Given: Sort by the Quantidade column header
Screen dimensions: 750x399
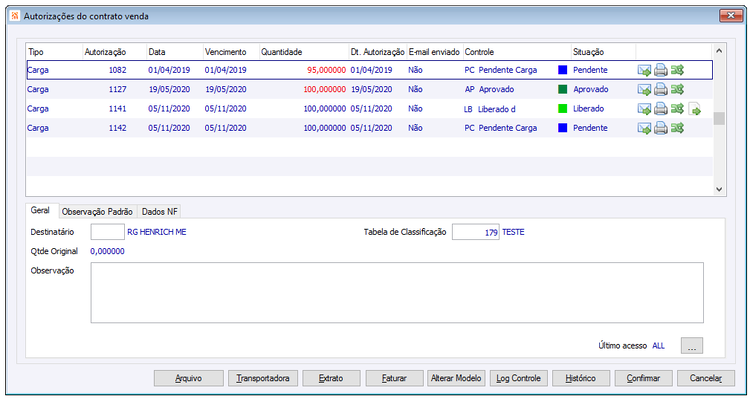Looking at the screenshot, I should 304,52.
